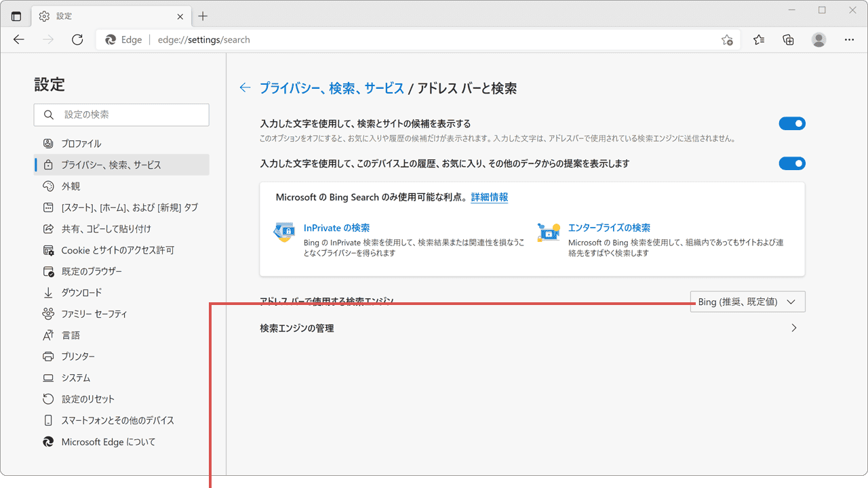
Task: Click the 詳細情報 link
Action: [x=490, y=197]
